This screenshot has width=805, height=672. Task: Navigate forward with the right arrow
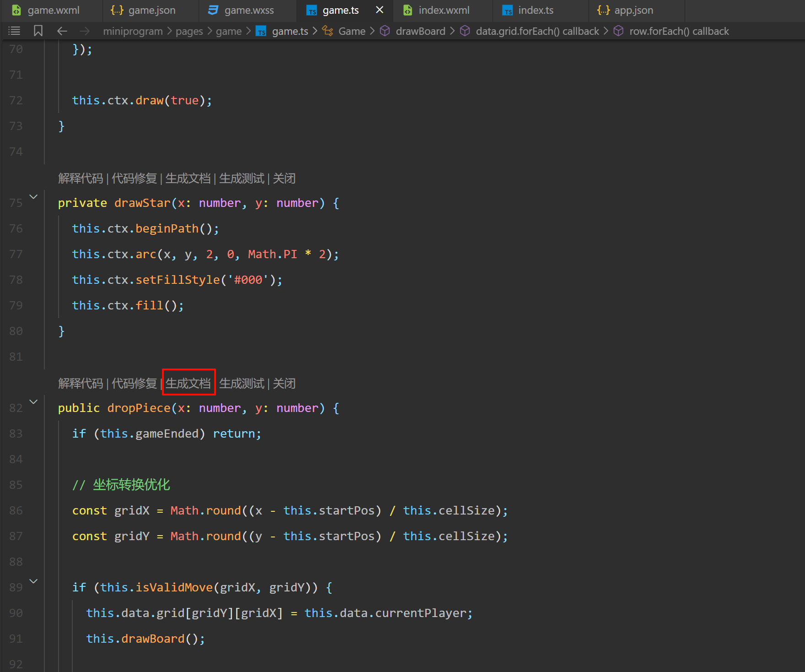click(85, 31)
